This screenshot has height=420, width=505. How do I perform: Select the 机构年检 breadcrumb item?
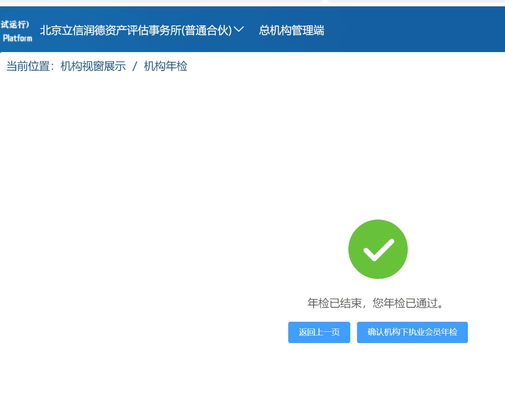click(166, 67)
